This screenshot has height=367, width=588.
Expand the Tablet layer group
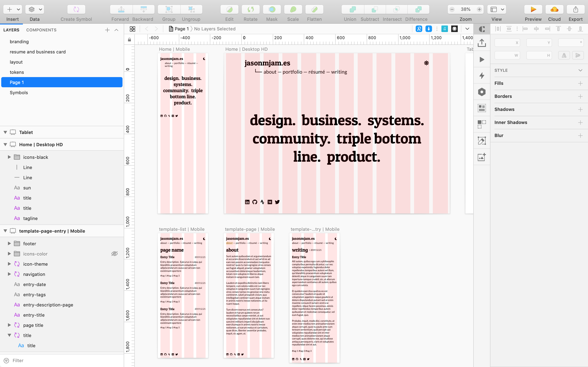(x=5, y=132)
